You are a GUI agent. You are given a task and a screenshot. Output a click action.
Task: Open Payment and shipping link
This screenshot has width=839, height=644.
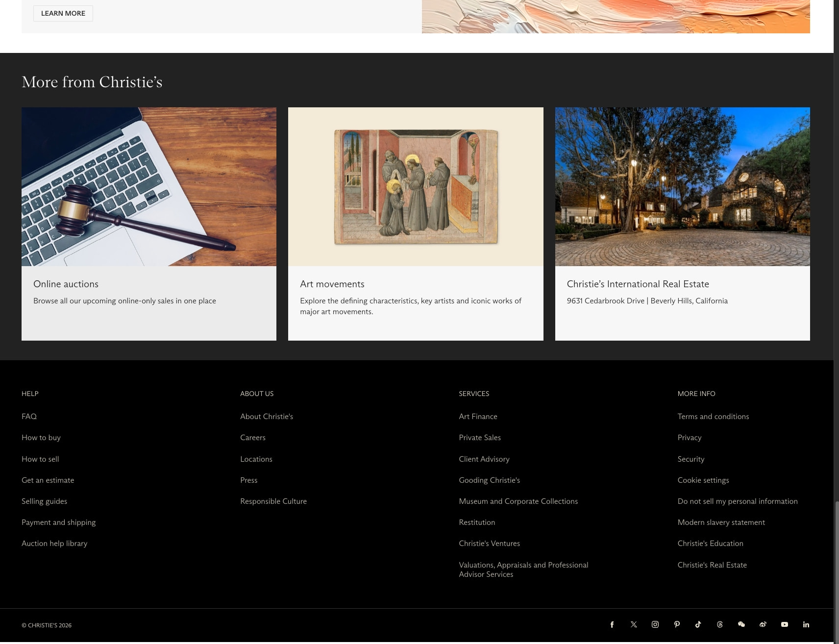[59, 522]
